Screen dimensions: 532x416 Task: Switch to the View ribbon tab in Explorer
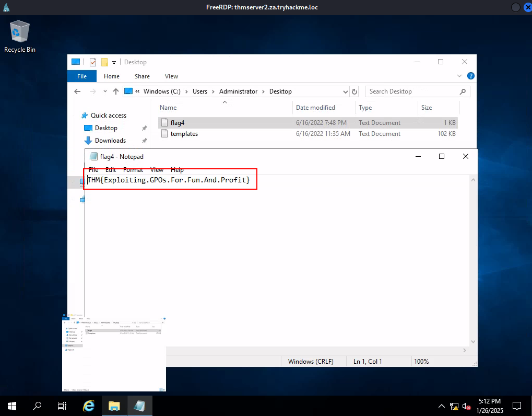[x=171, y=76]
